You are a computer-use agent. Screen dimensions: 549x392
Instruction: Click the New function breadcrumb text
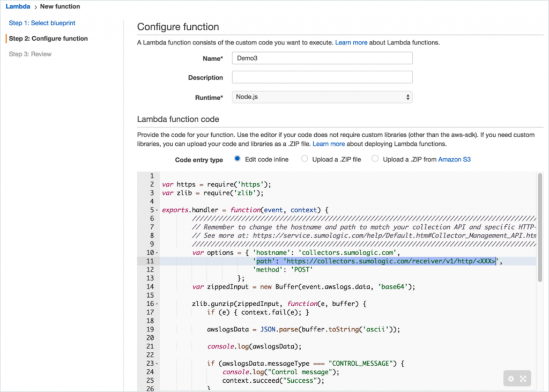pyautogui.click(x=60, y=6)
